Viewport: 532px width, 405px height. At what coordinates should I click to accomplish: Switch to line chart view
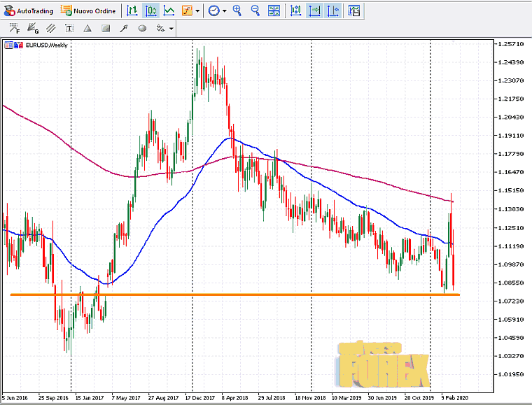tap(169, 10)
